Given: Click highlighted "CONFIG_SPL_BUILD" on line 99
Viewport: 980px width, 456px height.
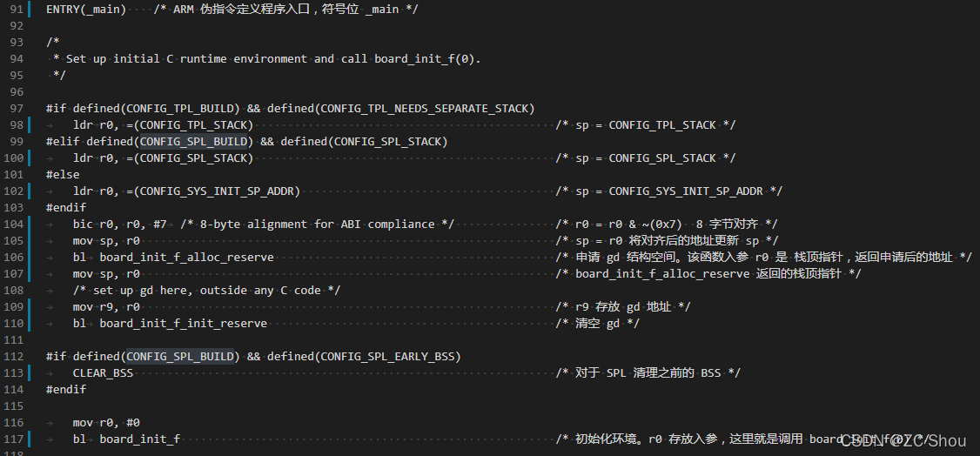Looking at the screenshot, I should pos(194,141).
